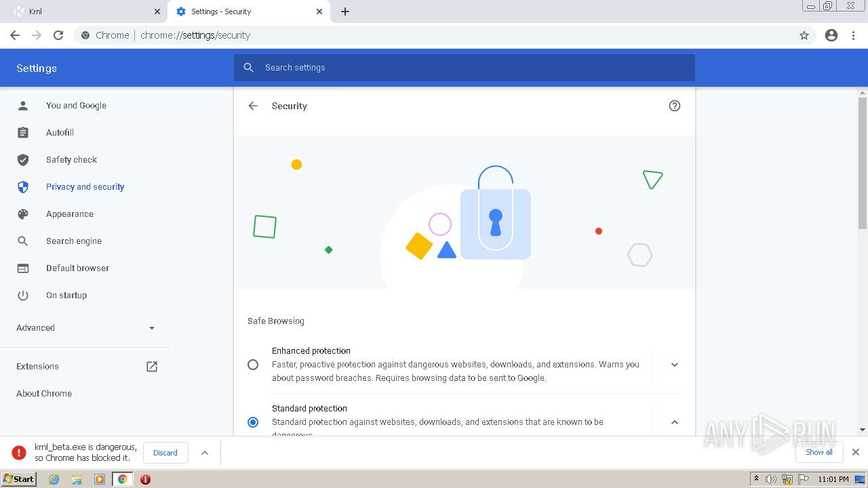This screenshot has height=488, width=868.
Task: Click the Windows Start button
Action: [18, 479]
